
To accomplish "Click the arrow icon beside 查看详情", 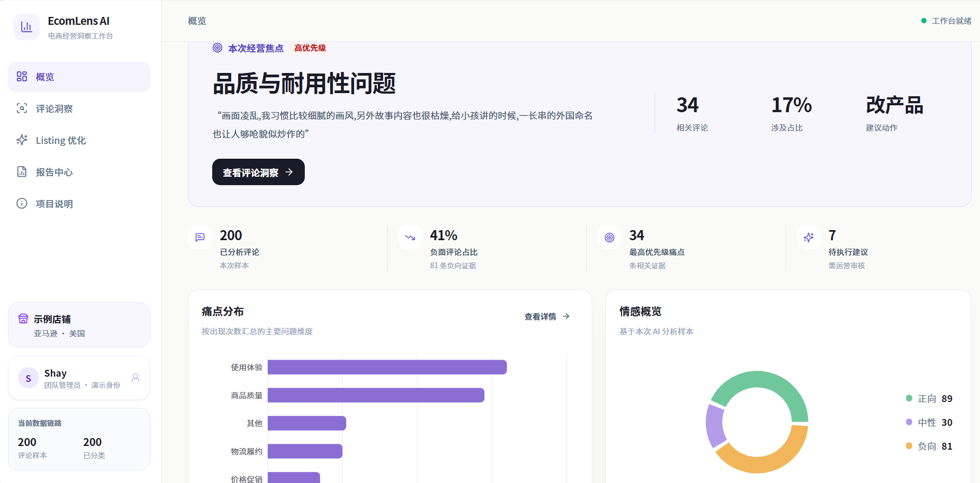I will point(566,316).
